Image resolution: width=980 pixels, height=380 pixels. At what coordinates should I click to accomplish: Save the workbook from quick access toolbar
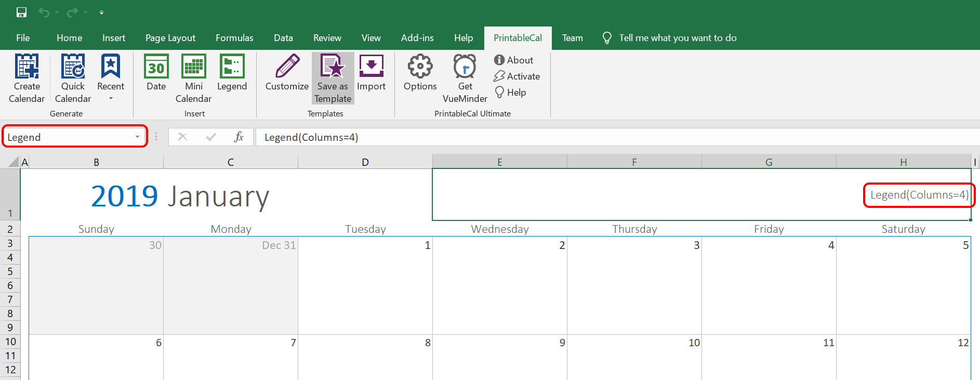pyautogui.click(x=21, y=12)
